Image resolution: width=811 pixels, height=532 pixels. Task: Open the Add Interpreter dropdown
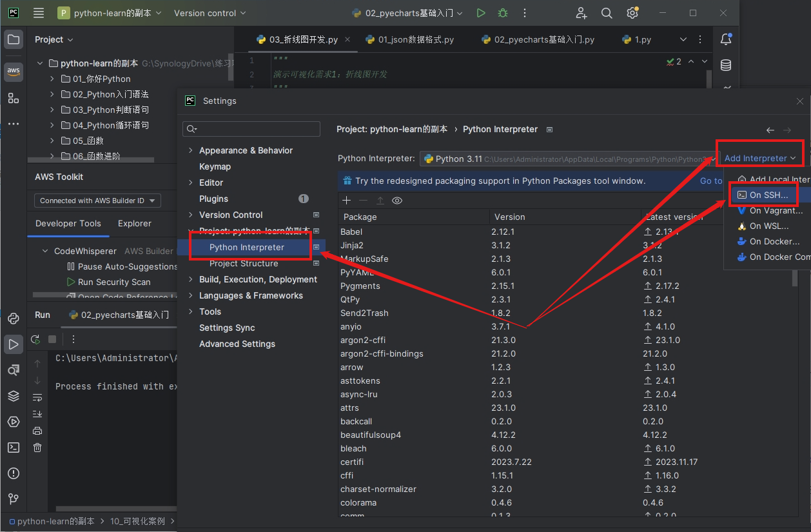click(759, 158)
